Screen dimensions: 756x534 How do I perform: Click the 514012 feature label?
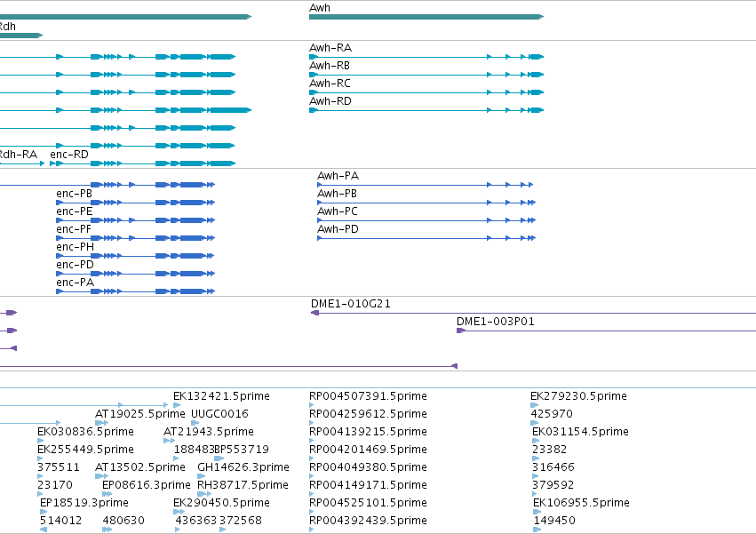pyautogui.click(x=60, y=522)
